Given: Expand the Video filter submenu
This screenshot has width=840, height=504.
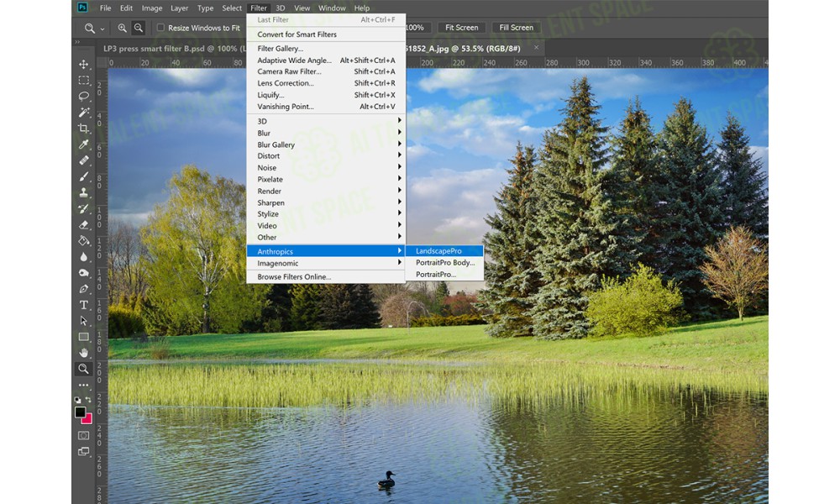Looking at the screenshot, I should click(326, 226).
